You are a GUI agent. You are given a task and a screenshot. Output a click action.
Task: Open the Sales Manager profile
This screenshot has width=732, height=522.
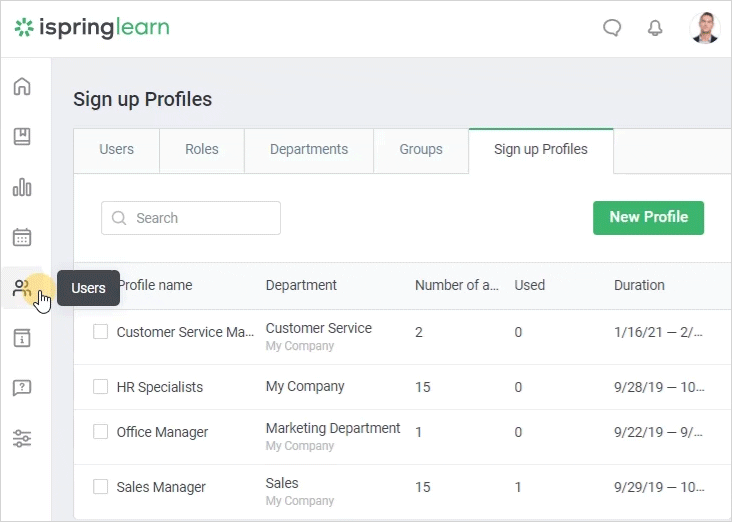pyautogui.click(x=161, y=487)
